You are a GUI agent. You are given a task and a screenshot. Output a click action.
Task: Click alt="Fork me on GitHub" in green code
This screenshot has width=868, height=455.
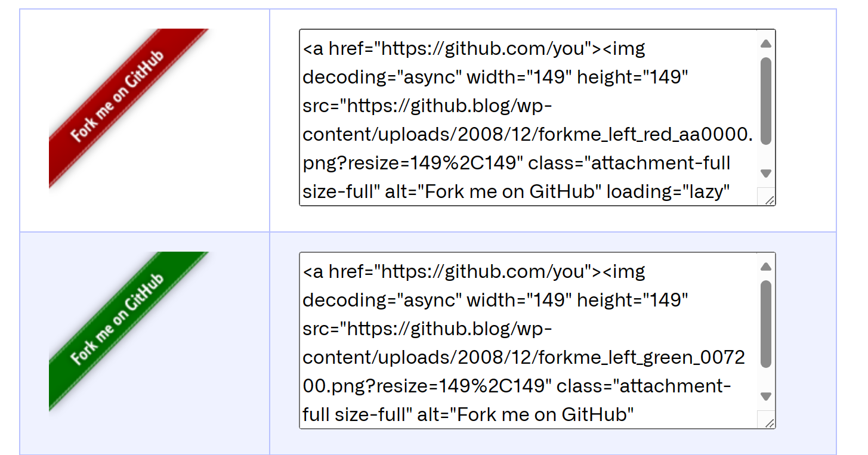coord(522,414)
